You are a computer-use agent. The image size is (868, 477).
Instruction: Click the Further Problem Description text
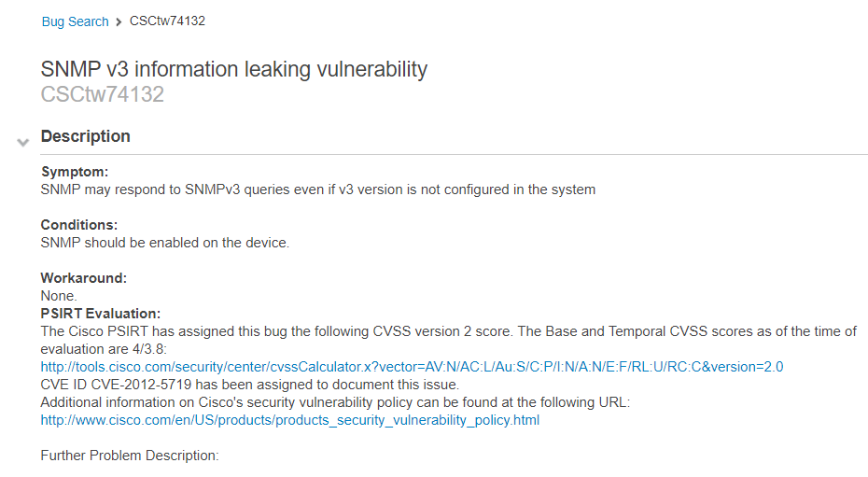tap(129, 456)
